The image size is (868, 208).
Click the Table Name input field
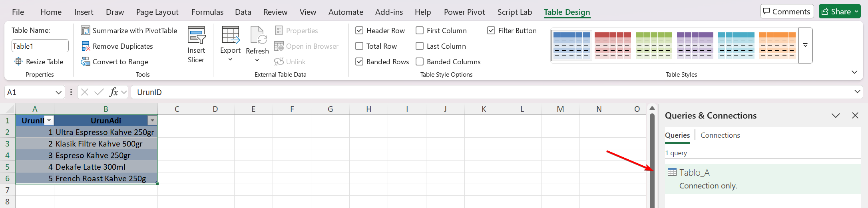(40, 46)
